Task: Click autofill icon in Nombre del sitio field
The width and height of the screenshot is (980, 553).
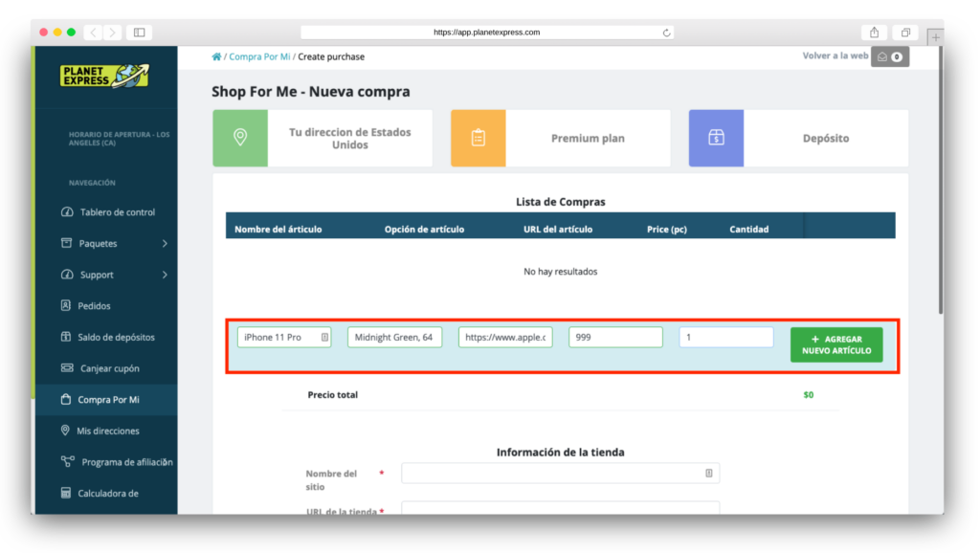Action: pyautogui.click(x=709, y=473)
